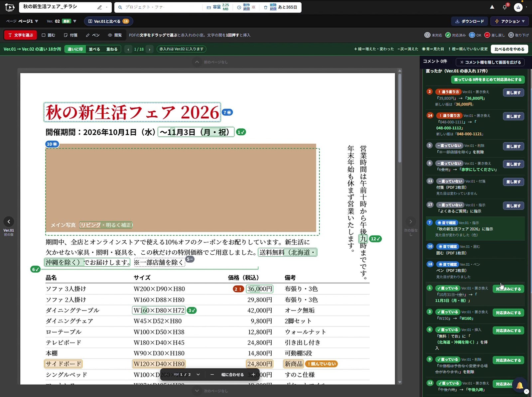532x397 pixels.
Task: Click the 削除期限 trash icon
Action: coord(266,7)
